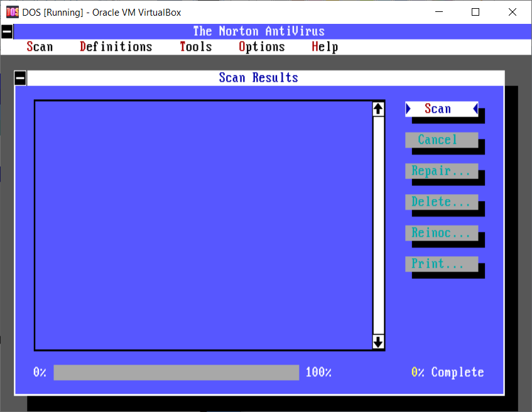Click inside the scan results list area
The width and height of the screenshot is (532, 412).
[204, 225]
